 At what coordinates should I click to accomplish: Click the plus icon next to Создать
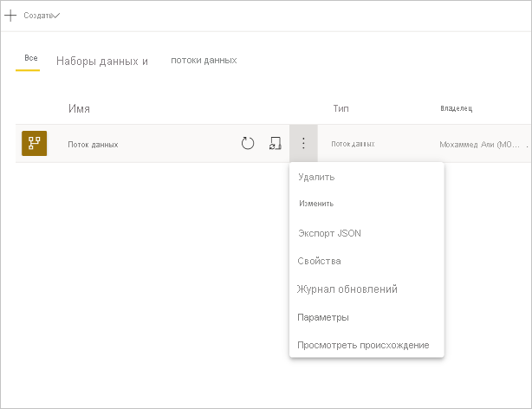point(10,16)
